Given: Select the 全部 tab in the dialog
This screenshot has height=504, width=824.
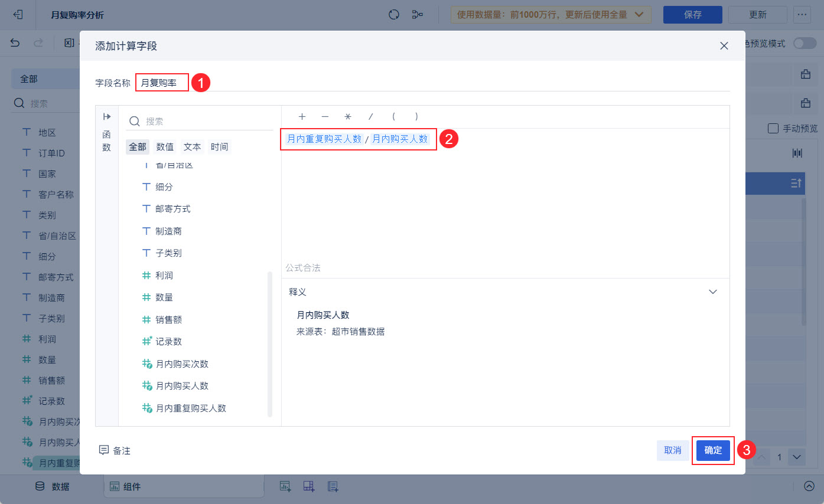Looking at the screenshot, I should tap(138, 146).
